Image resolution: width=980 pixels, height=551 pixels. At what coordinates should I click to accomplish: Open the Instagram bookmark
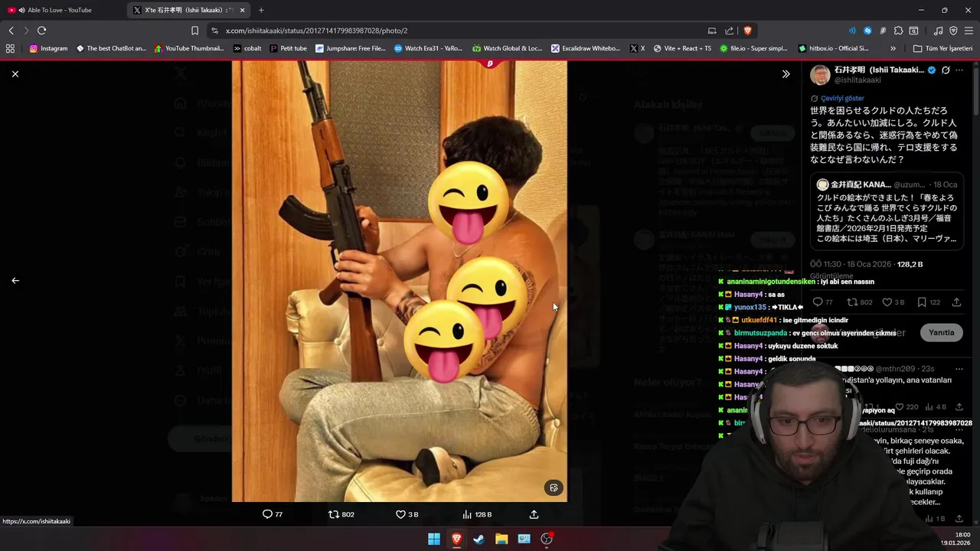point(48,48)
